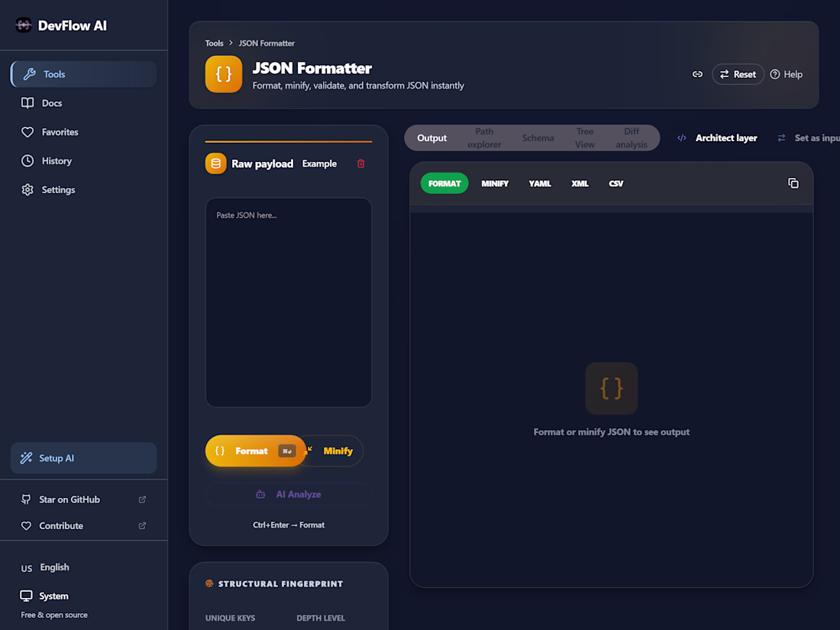Switch to the Schema tab
Image resolution: width=840 pixels, height=630 pixels.
coord(538,137)
